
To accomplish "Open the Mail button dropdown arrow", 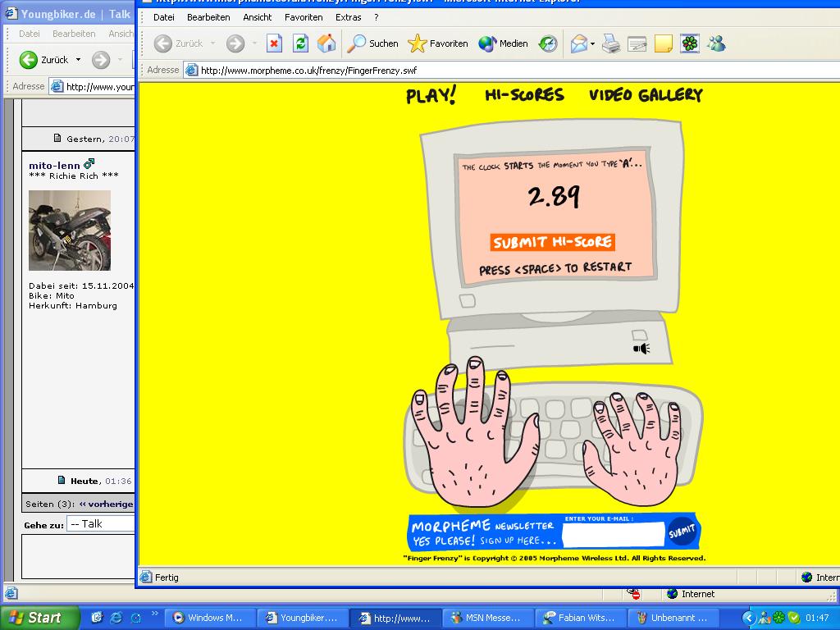I will 592,43.
